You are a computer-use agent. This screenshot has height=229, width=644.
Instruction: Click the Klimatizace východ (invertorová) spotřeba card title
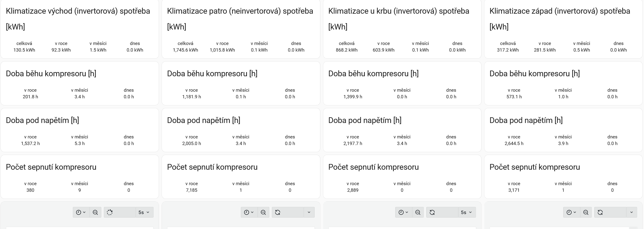click(x=78, y=11)
